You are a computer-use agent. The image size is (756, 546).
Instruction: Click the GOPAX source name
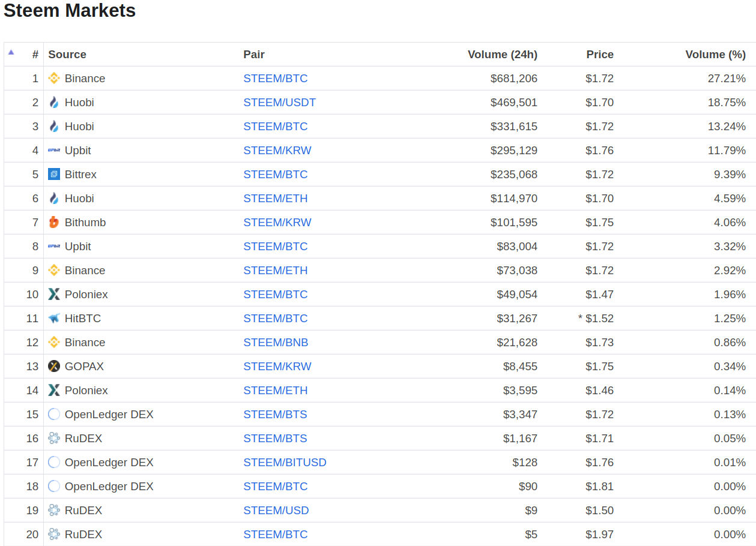click(84, 366)
